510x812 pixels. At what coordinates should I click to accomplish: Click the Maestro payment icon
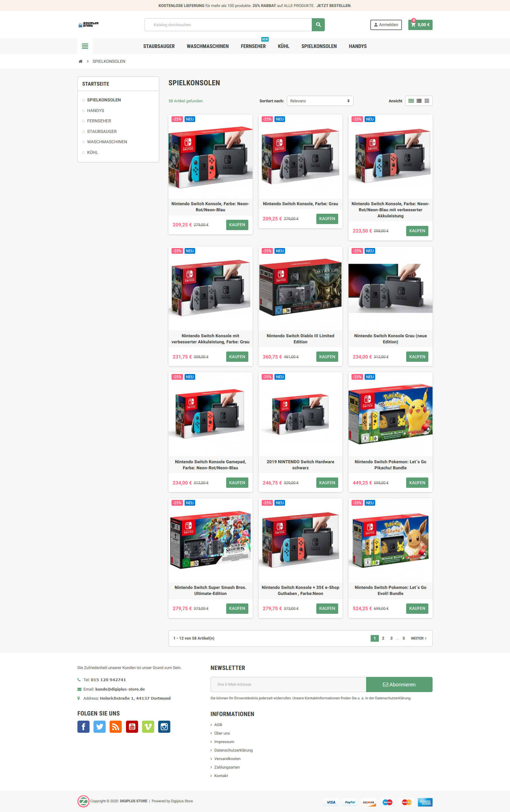click(x=388, y=802)
